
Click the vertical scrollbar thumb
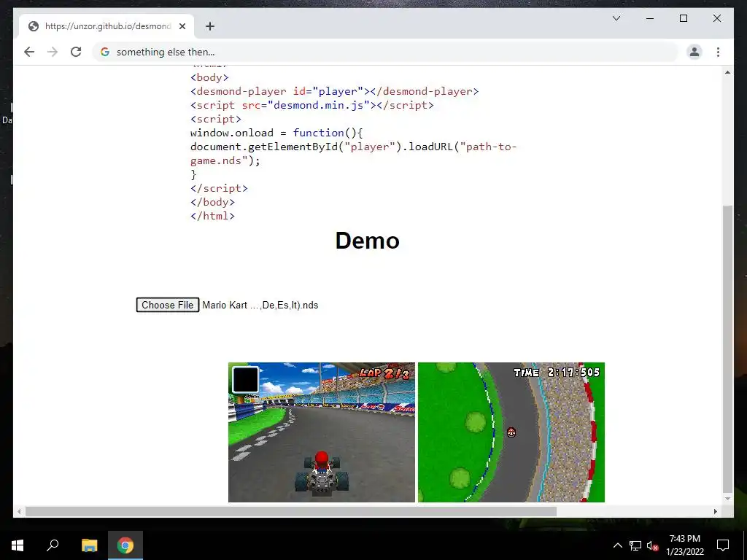(727, 349)
